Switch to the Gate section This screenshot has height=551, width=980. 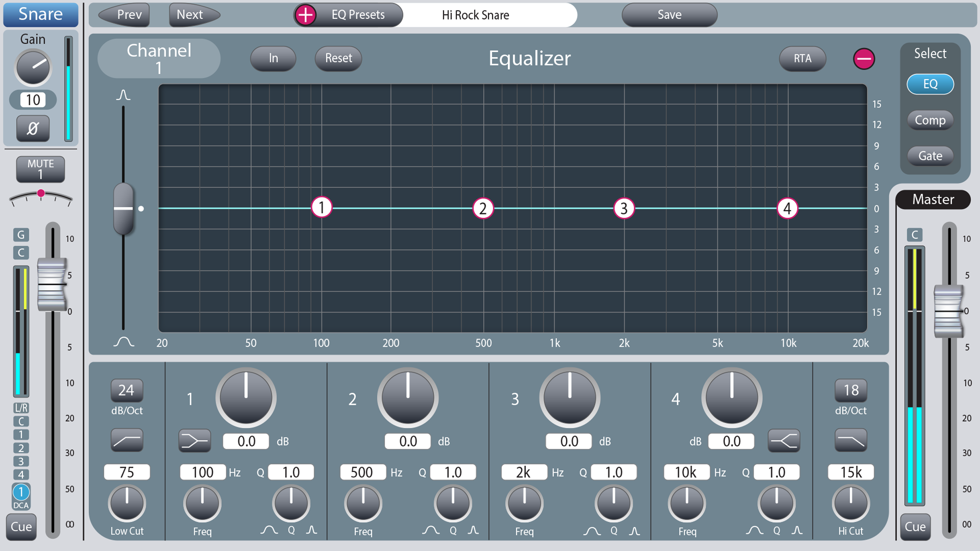coord(930,156)
